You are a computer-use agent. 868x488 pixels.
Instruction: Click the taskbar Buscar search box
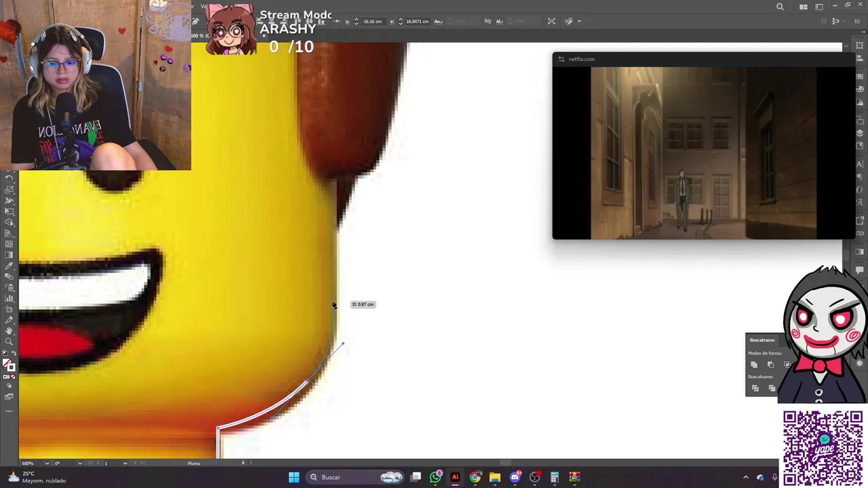(x=356, y=477)
